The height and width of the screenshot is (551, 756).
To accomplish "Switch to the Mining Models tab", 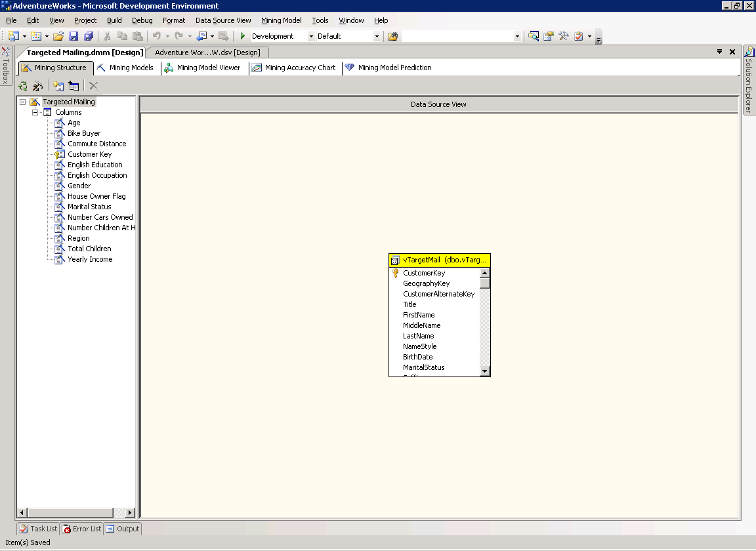I will click(125, 68).
